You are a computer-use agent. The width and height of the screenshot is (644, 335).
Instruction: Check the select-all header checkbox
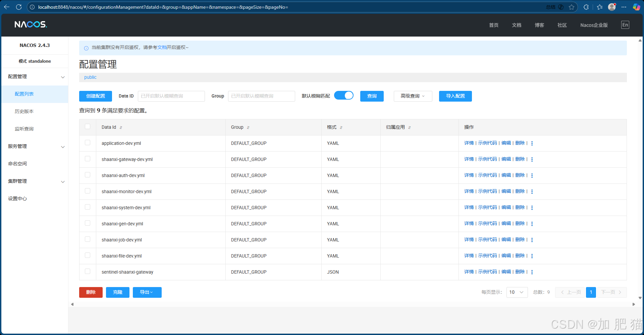pos(88,126)
